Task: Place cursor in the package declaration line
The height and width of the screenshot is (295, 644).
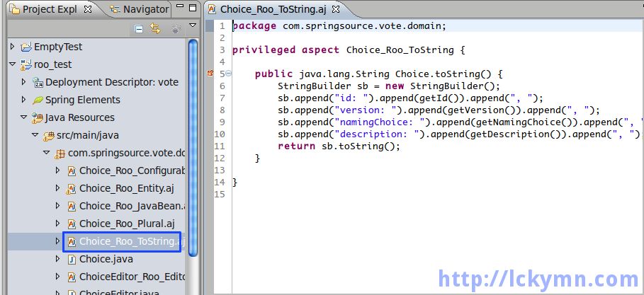Action: [x=339, y=26]
